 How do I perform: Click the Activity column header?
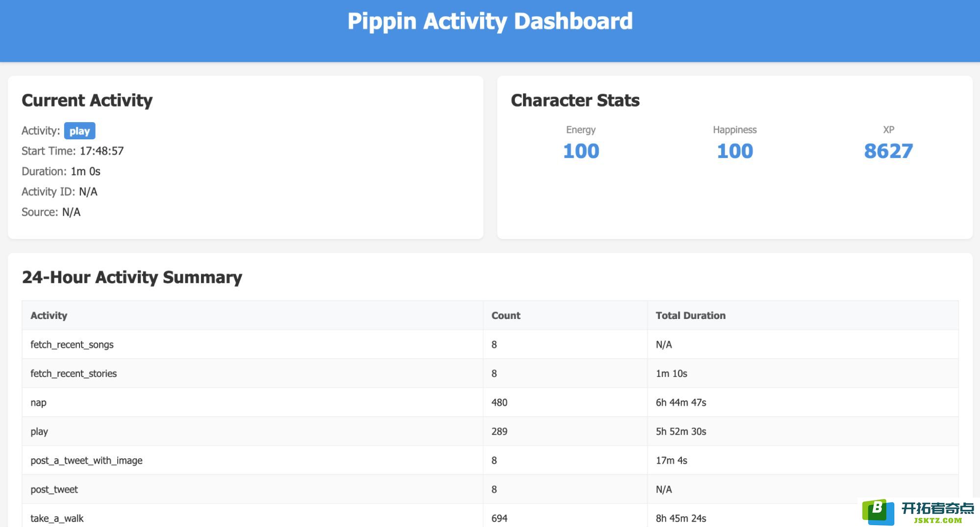(x=49, y=316)
